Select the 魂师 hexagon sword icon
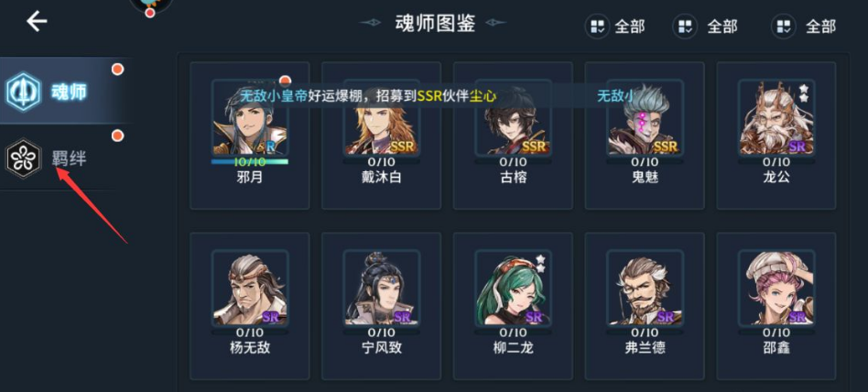The height and width of the screenshot is (392, 868). [23, 92]
